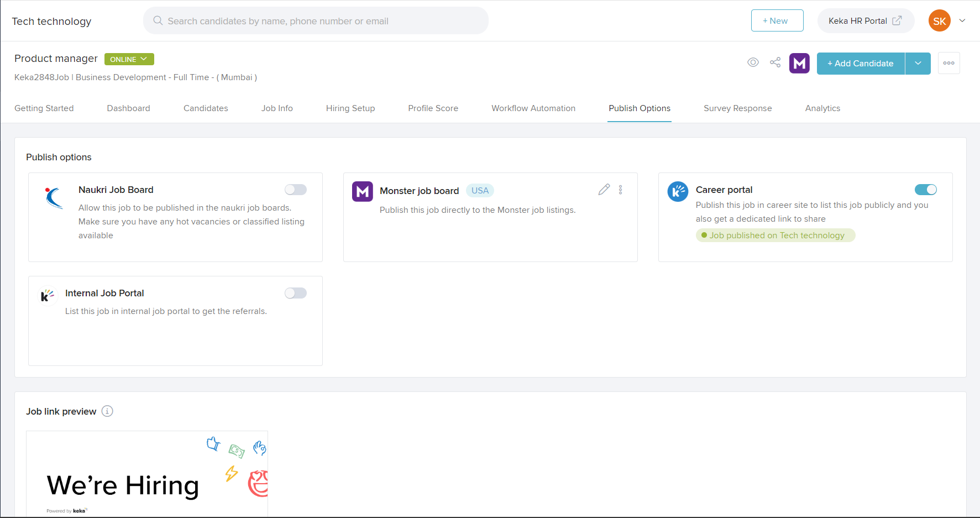Click Job link preview info icon
This screenshot has height=518, width=980.
pos(107,411)
